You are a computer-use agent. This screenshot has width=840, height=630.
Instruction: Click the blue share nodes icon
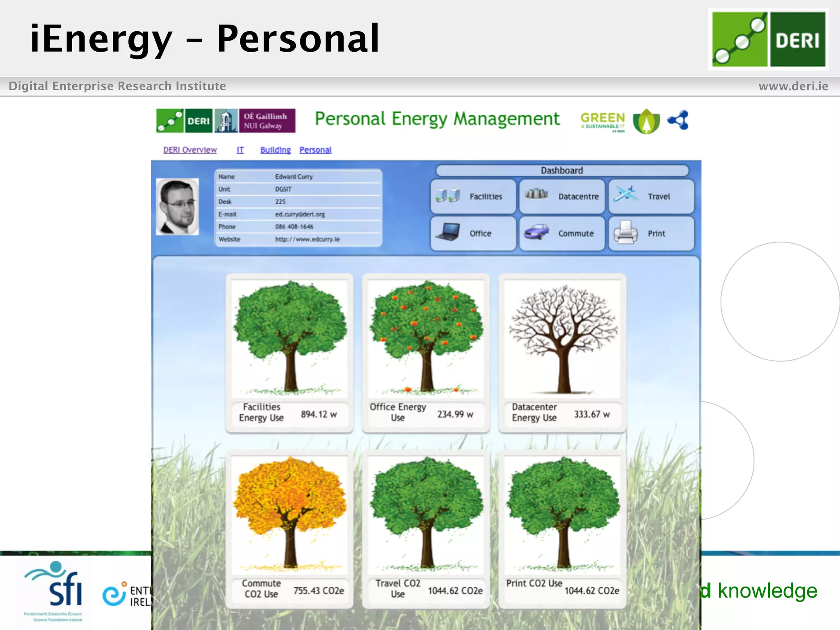pos(678,120)
